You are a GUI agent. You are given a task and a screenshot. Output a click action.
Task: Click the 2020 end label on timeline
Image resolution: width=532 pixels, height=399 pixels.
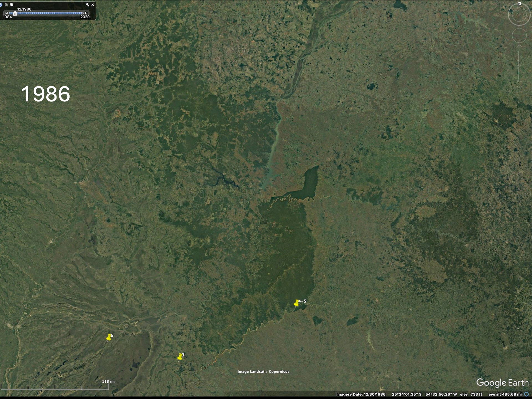coord(85,17)
